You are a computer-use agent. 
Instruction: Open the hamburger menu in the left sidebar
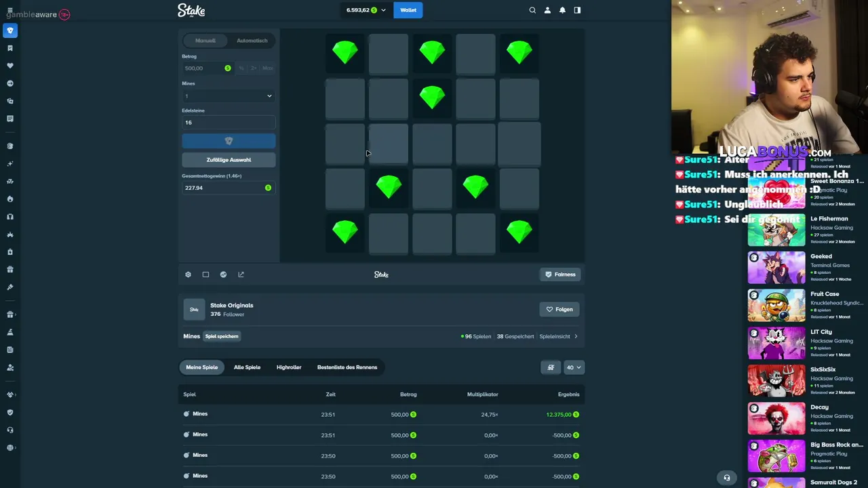tap(9, 10)
